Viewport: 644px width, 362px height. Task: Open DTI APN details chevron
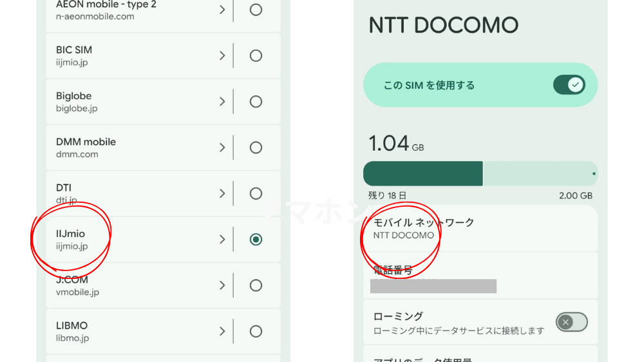pyautogui.click(x=222, y=193)
